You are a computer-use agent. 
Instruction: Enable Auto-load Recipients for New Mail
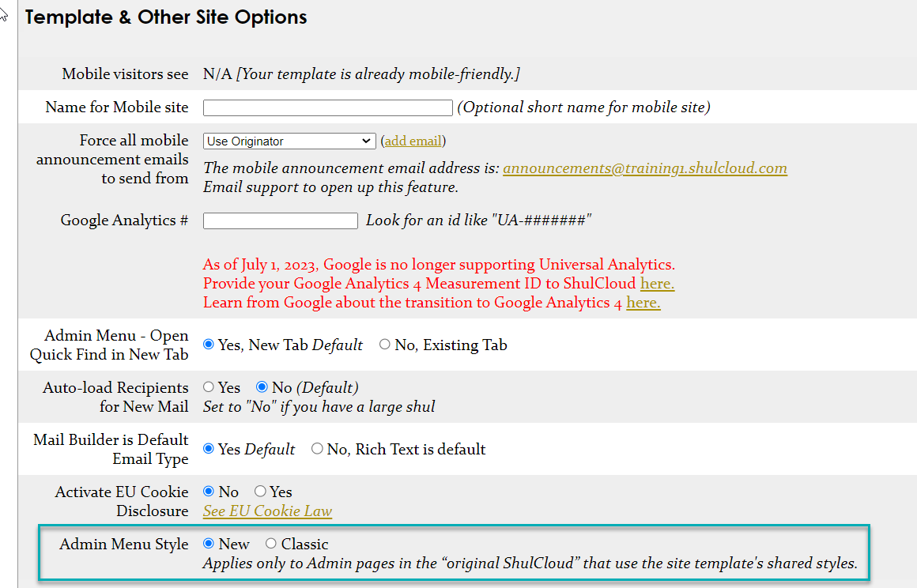pos(206,387)
